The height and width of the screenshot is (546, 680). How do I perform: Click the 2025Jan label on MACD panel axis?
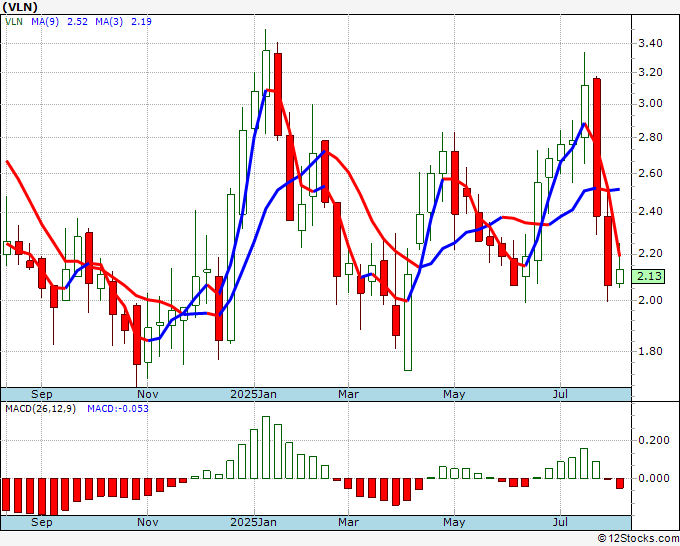click(253, 522)
